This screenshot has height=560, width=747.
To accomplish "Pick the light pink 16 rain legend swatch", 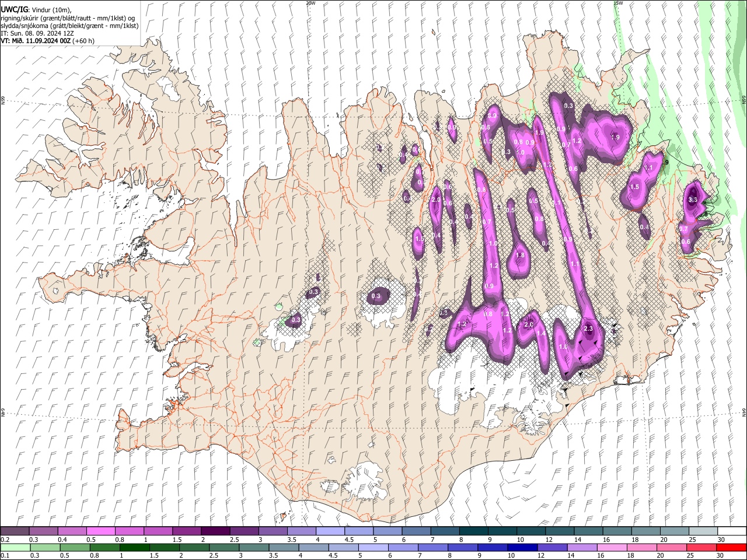I will click(x=612, y=548).
